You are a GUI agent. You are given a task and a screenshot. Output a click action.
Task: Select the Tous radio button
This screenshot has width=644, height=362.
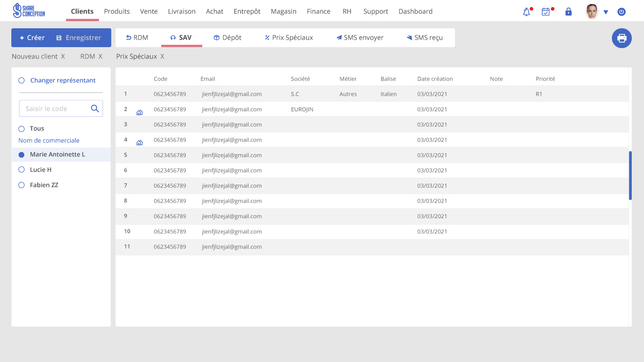click(21, 129)
